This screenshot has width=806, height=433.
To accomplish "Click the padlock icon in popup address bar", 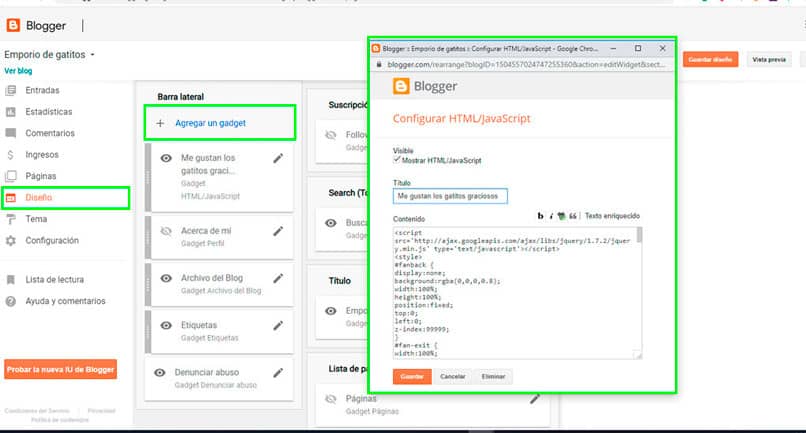I will [379, 65].
